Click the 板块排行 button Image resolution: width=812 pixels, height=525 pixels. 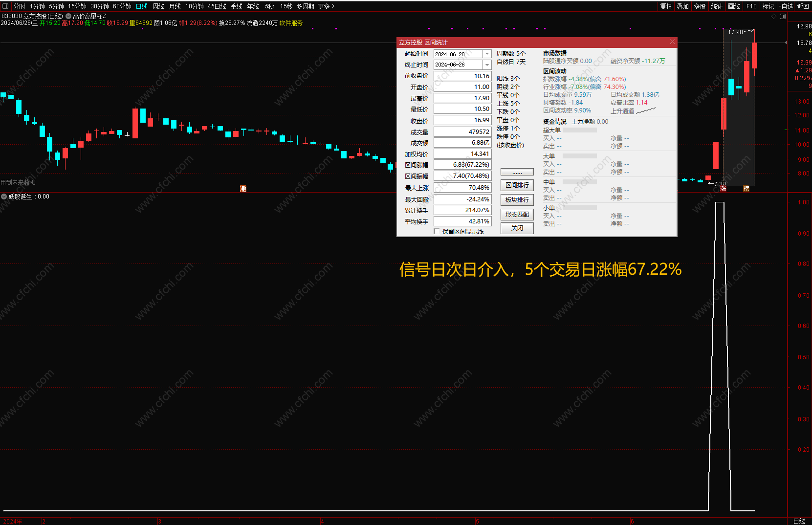[x=517, y=200]
